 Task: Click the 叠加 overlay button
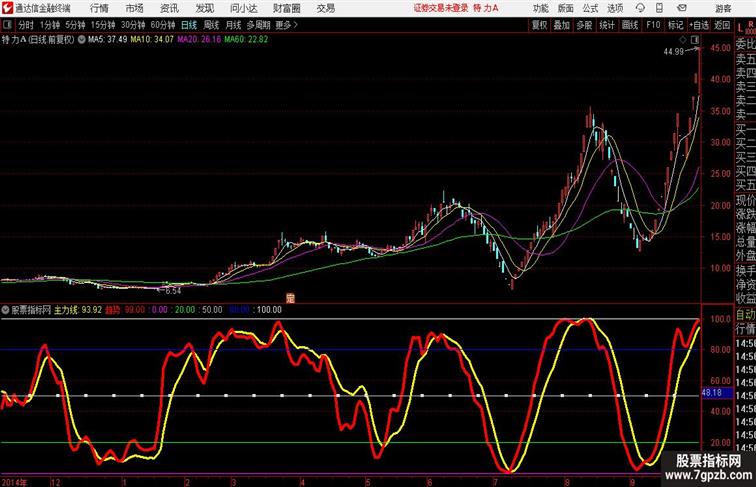point(562,25)
